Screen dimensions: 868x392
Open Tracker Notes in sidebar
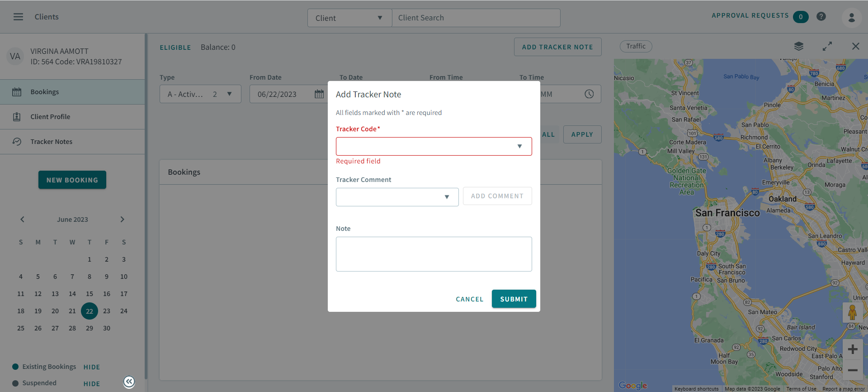(x=72, y=142)
